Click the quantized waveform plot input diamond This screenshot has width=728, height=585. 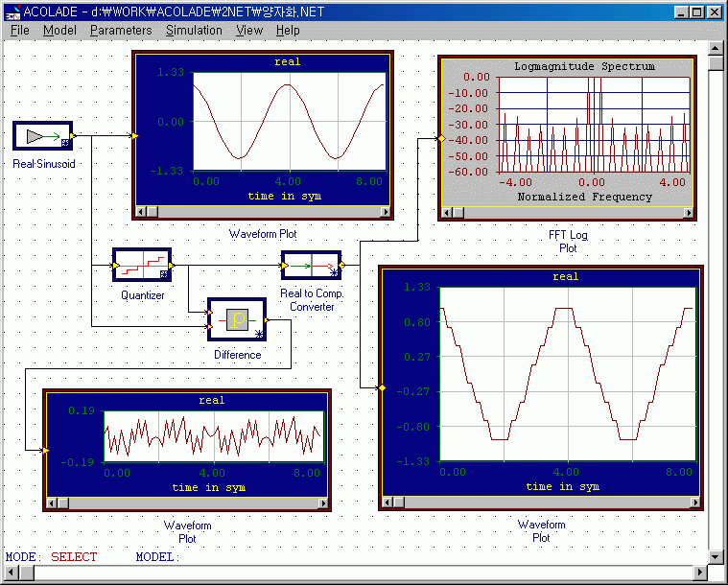(x=382, y=387)
